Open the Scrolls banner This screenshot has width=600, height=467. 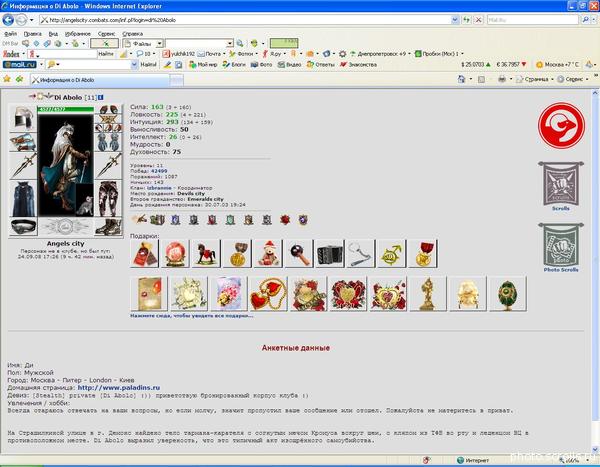pos(561,186)
